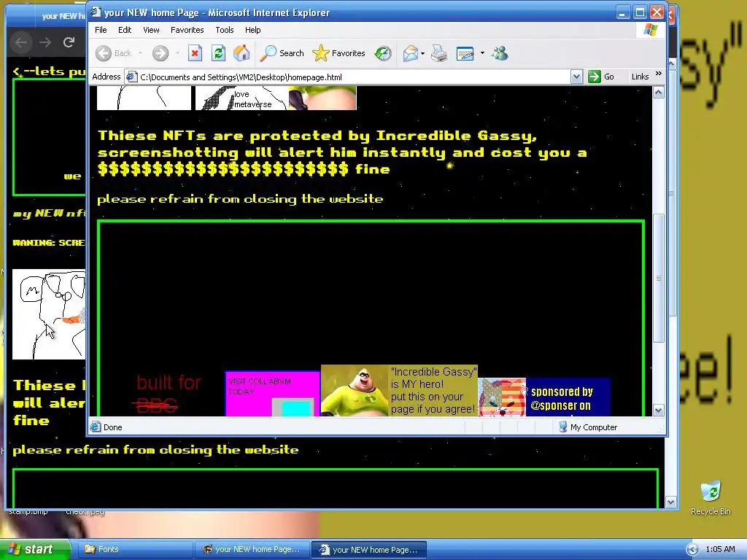Go to the Home page icon

[241, 53]
